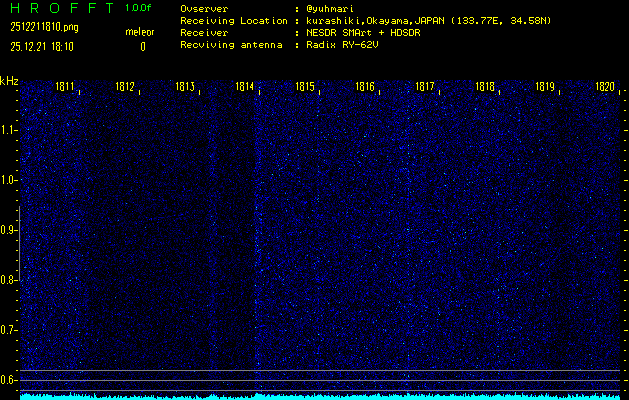629x400 pixels.
Task: Click the 1814 time marker
Action: 245,86
